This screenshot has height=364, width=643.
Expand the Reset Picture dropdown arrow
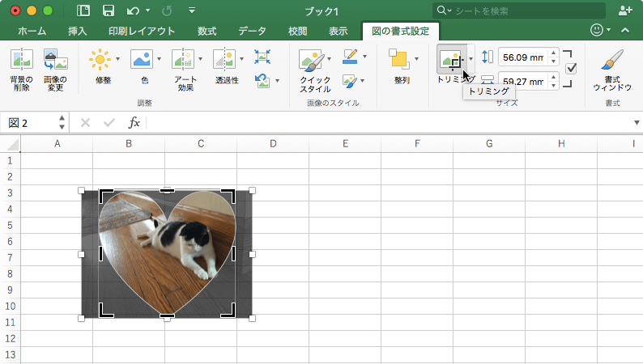[x=278, y=81]
